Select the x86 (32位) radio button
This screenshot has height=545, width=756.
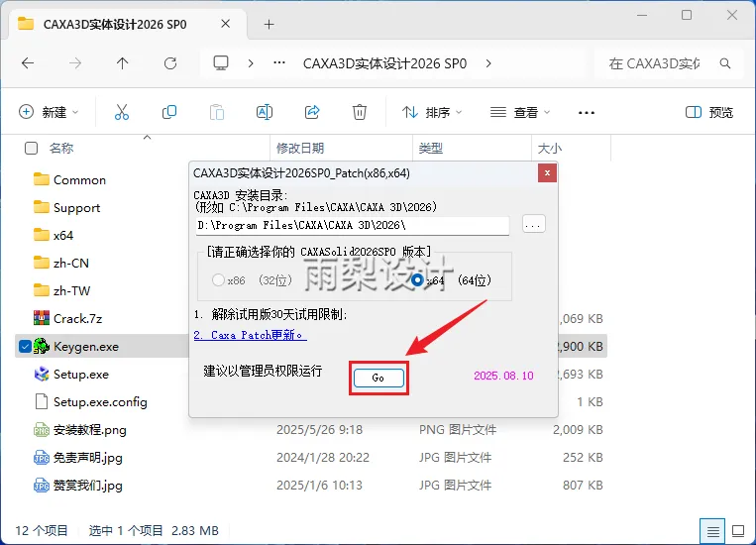coord(218,279)
